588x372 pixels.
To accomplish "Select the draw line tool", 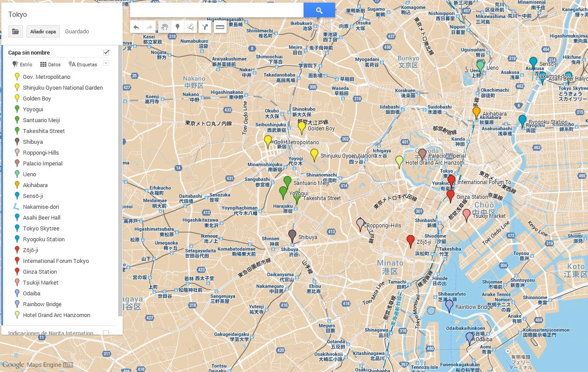I will tap(190, 26).
